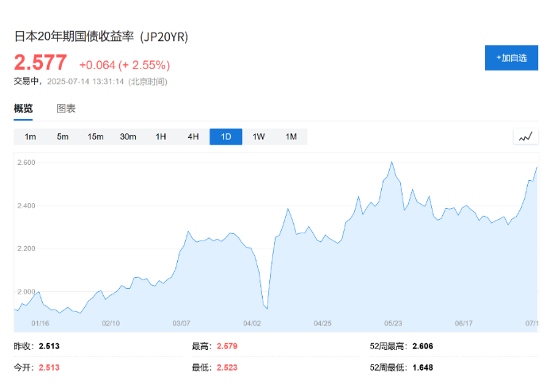The width and height of the screenshot is (551, 392).
Task: Select the 1m interval
Action: [30, 136]
